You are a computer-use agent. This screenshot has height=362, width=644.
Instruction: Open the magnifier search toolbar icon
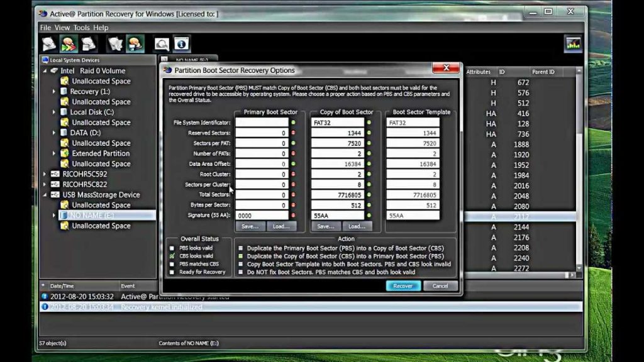pos(162,44)
